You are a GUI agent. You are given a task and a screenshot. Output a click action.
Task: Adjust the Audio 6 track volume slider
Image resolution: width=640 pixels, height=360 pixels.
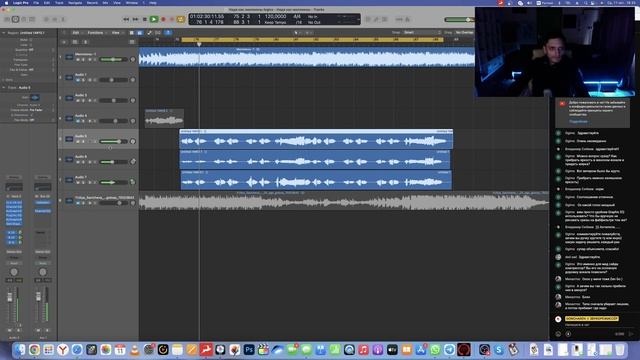pyautogui.click(x=113, y=162)
